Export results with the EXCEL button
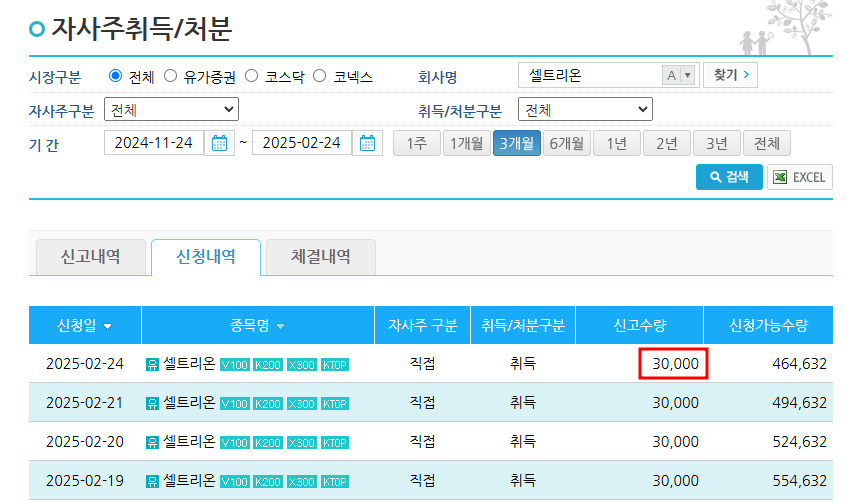847x502 pixels. [800, 177]
